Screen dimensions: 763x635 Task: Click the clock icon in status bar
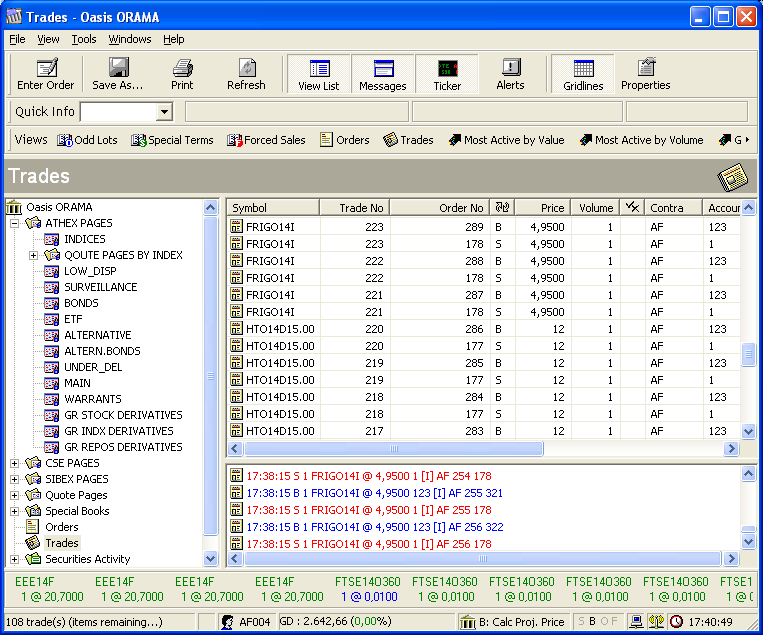coord(676,622)
